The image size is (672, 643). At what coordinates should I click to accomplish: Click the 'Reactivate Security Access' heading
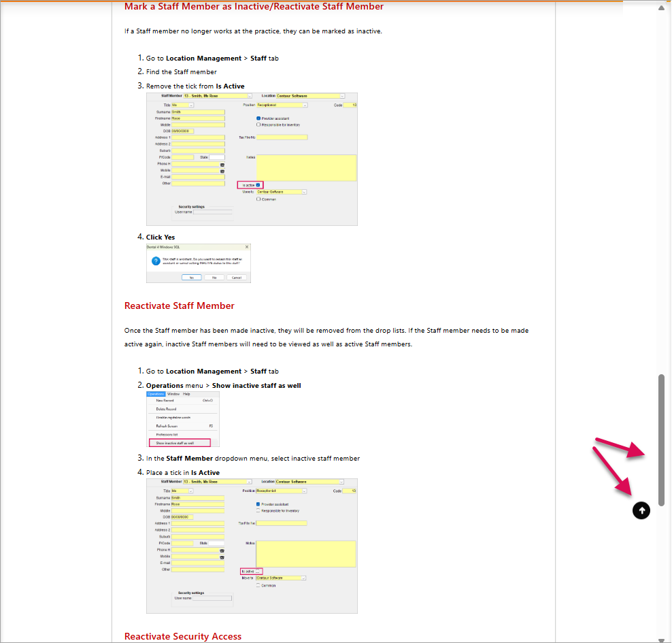coord(183,636)
